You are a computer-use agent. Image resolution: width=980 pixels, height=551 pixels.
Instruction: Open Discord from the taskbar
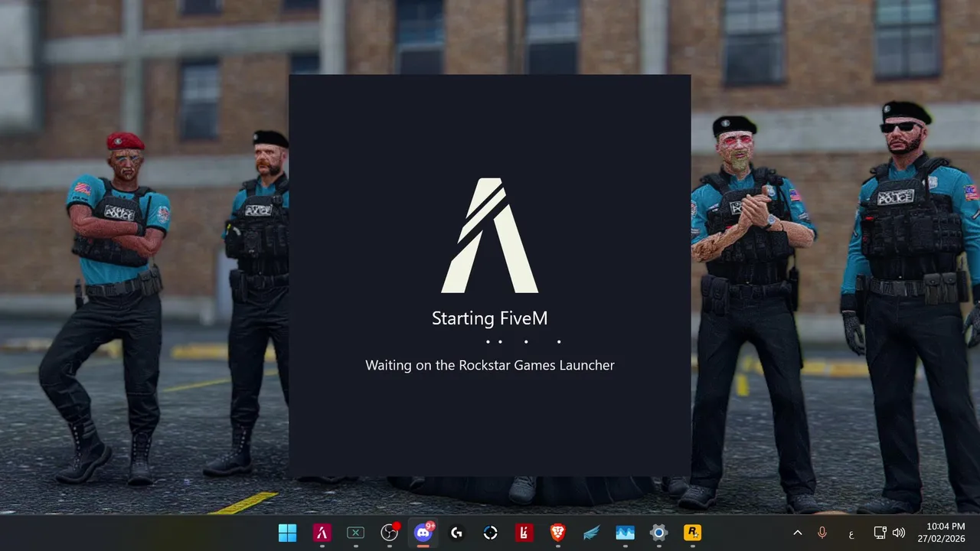(x=423, y=533)
